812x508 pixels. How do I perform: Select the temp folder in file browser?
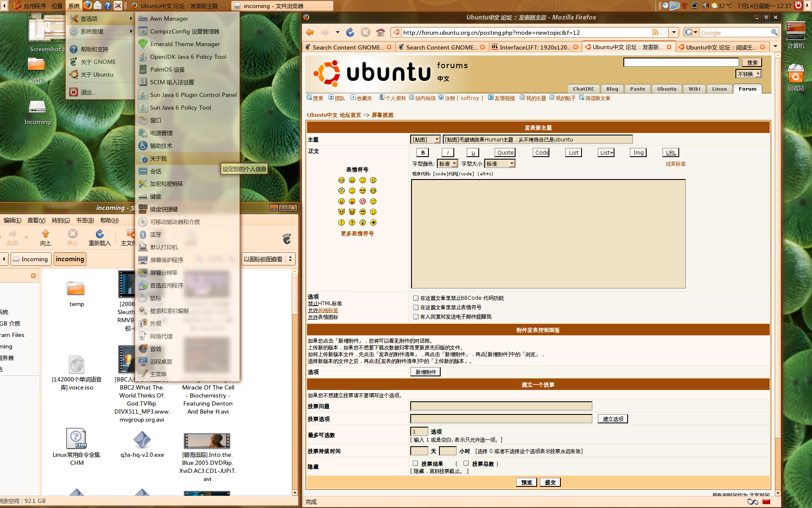pos(77,294)
